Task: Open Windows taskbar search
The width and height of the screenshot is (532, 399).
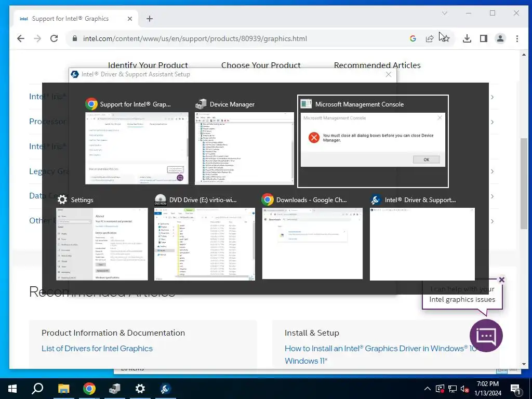Action: coord(37,389)
